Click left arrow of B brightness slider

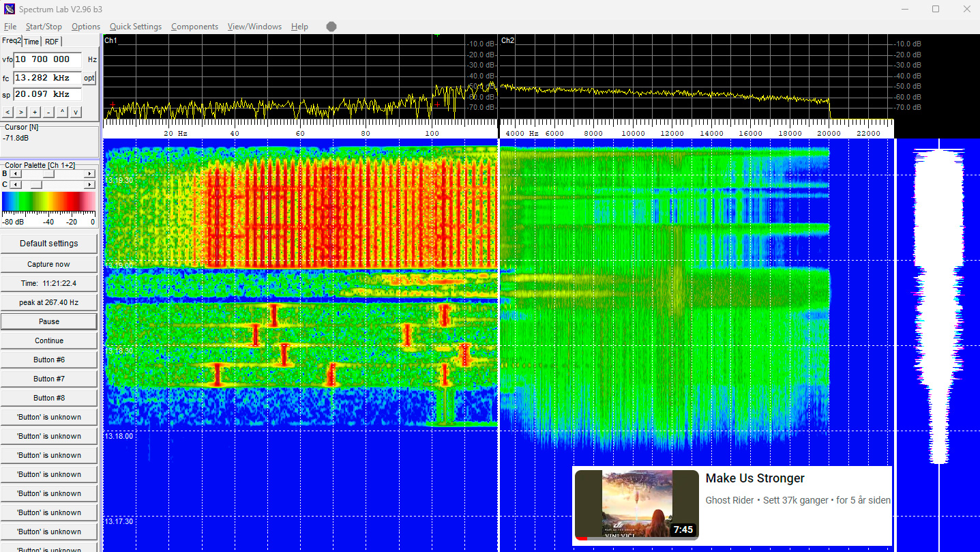pyautogui.click(x=15, y=174)
